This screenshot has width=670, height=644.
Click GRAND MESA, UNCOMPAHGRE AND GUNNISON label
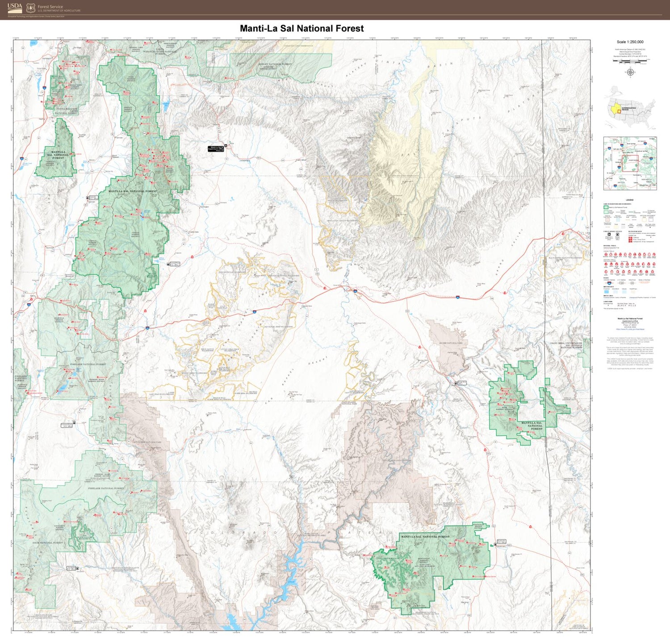click(565, 345)
